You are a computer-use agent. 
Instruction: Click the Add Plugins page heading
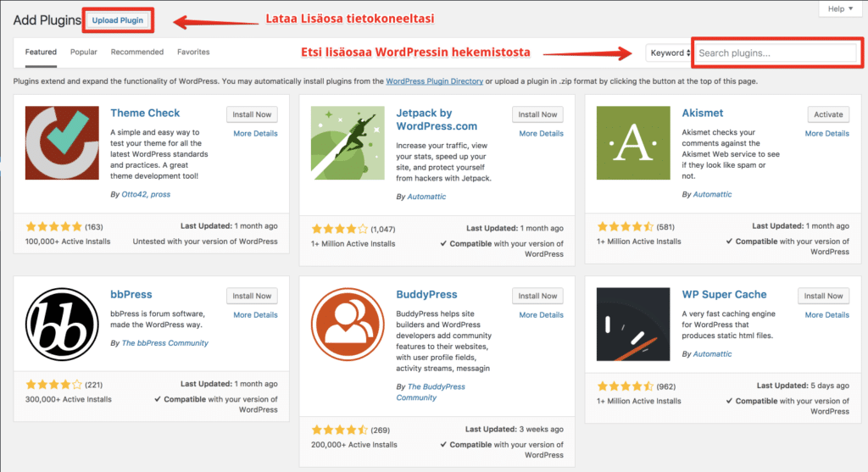[47, 20]
